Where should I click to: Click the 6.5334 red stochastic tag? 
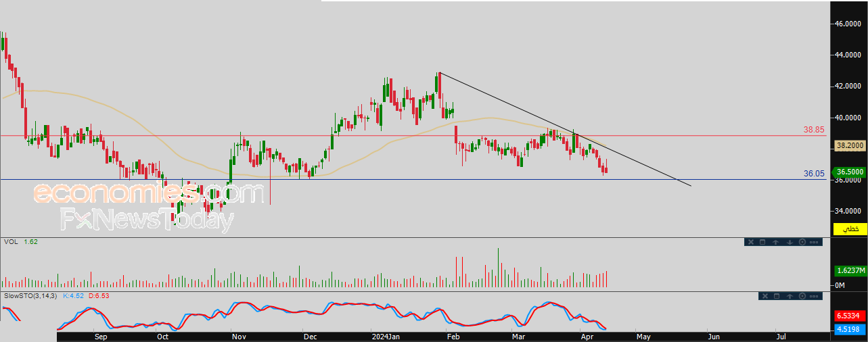[x=850, y=316]
